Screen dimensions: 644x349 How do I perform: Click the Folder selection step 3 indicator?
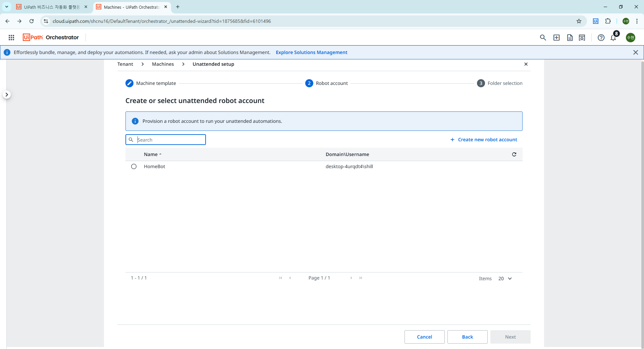481,83
